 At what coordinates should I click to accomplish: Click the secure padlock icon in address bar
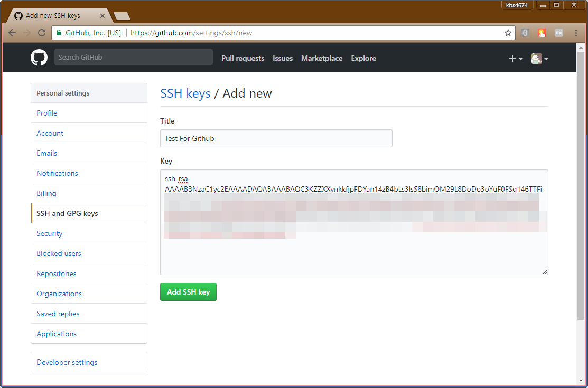click(59, 33)
